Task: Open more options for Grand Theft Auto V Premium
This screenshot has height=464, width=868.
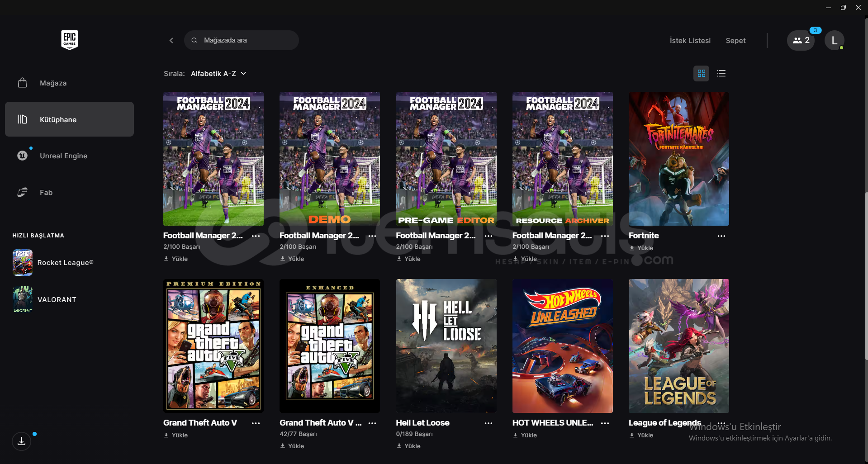Action: (x=256, y=423)
